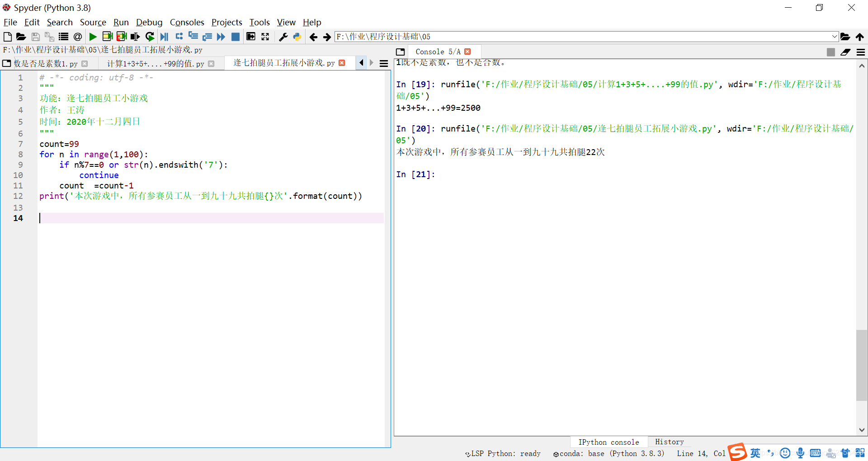Run the current file with green play icon
The image size is (868, 461).
[93, 37]
